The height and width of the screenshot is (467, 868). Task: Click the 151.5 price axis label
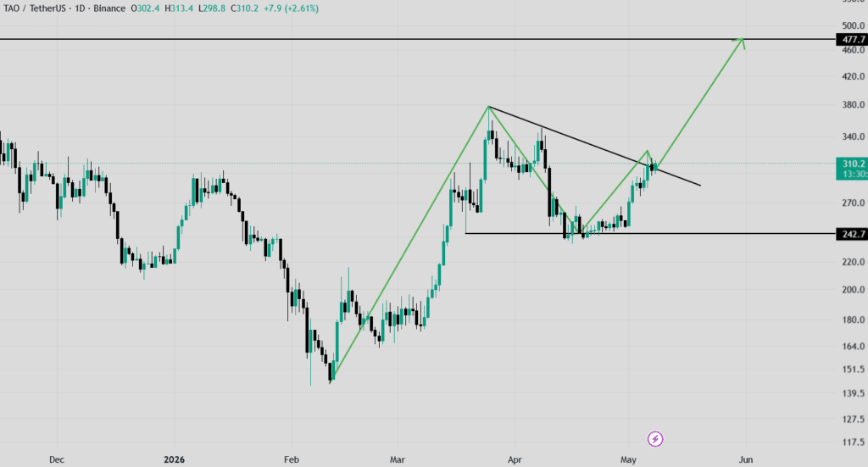[x=853, y=369]
